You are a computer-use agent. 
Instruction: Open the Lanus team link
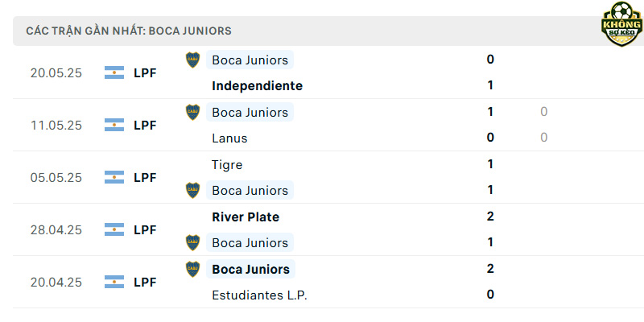click(x=229, y=138)
